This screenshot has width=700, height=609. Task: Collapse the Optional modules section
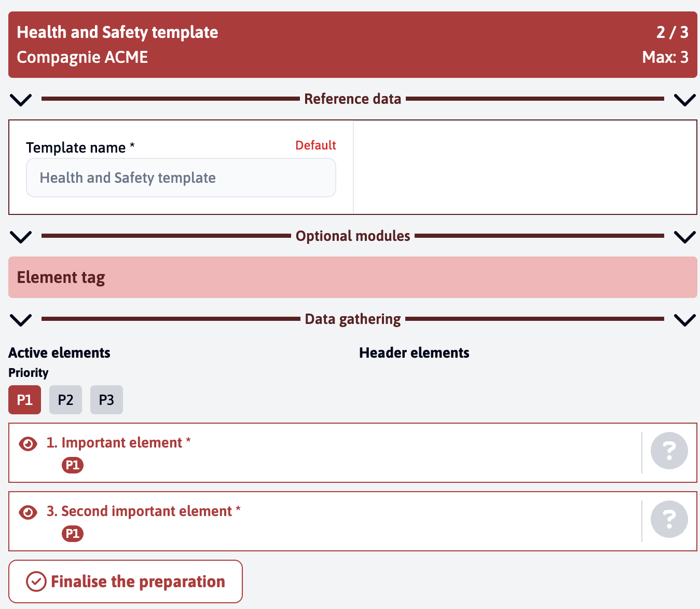click(21, 237)
